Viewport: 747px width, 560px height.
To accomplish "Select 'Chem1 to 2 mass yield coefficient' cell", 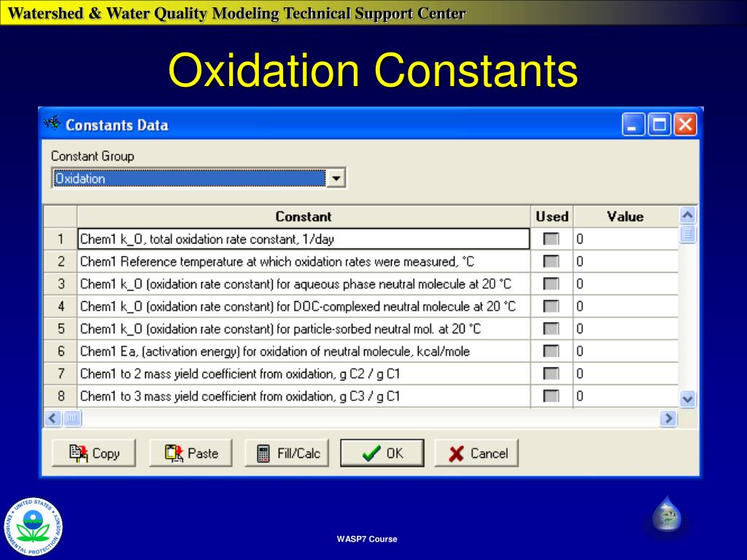I will point(303,373).
